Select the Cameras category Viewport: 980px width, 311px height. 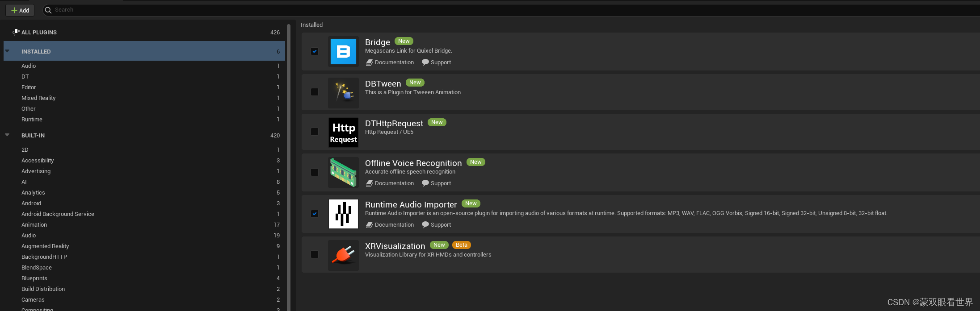[144, 299]
